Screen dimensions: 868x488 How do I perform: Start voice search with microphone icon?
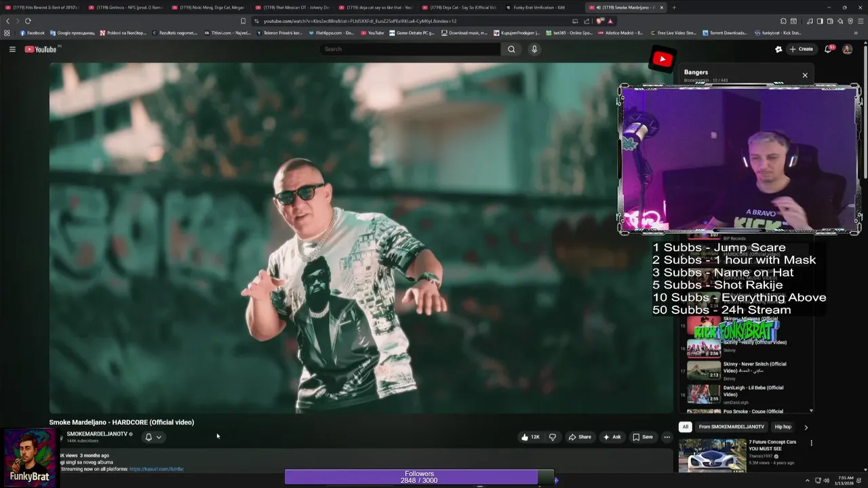(x=534, y=49)
